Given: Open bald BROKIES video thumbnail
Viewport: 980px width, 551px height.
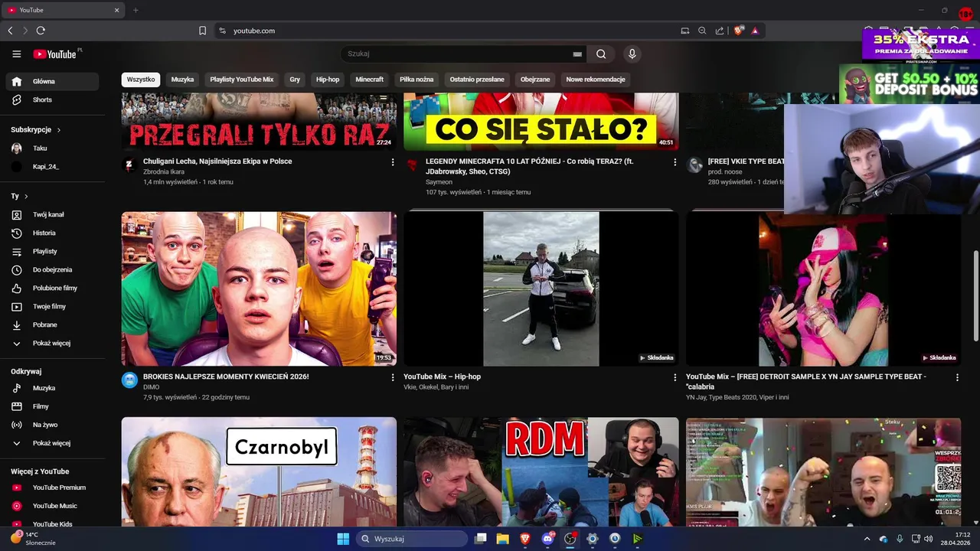Looking at the screenshot, I should coord(259,289).
